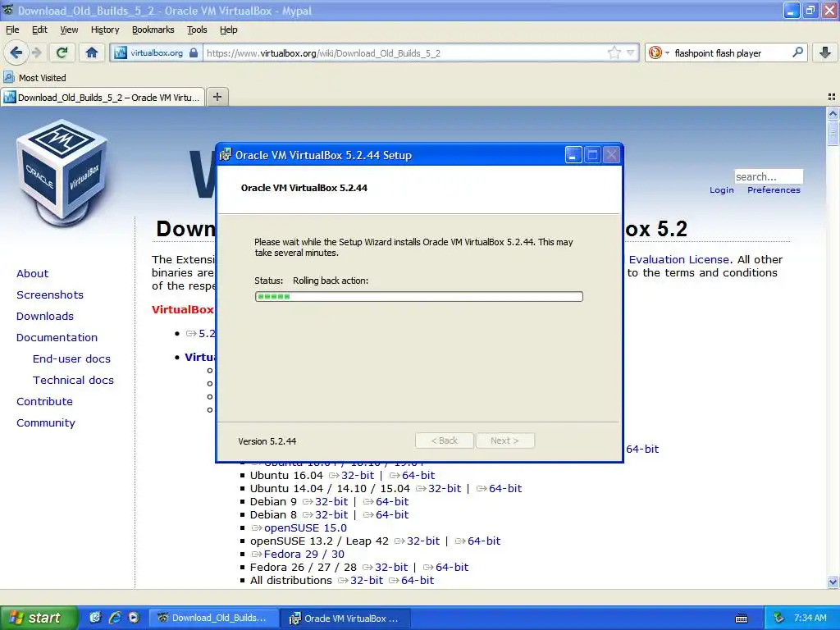Viewport: 840px width, 630px height.
Task: Click the keyboard icon in the taskbar
Action: (x=742, y=619)
